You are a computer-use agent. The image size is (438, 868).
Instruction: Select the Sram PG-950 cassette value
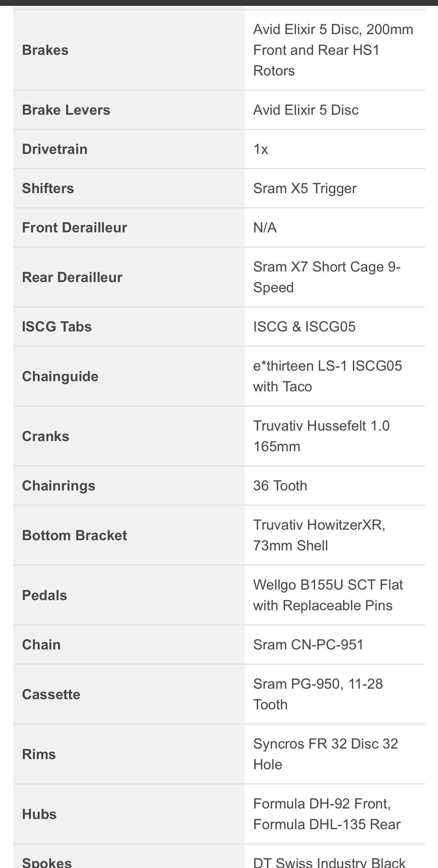(x=318, y=694)
